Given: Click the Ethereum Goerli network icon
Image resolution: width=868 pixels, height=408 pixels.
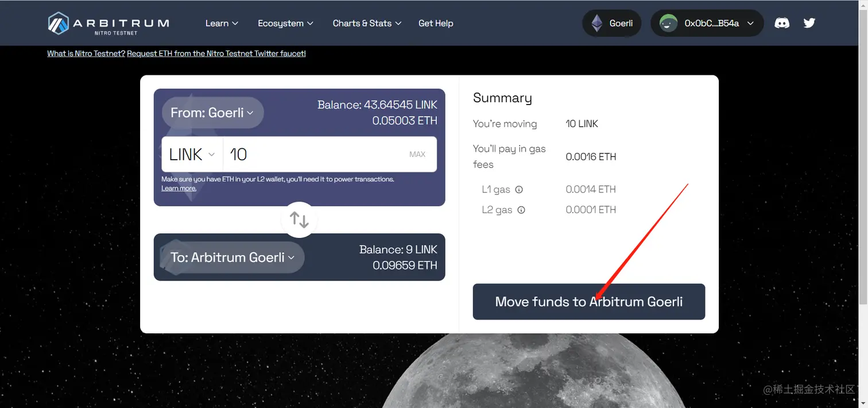Looking at the screenshot, I should 597,23.
